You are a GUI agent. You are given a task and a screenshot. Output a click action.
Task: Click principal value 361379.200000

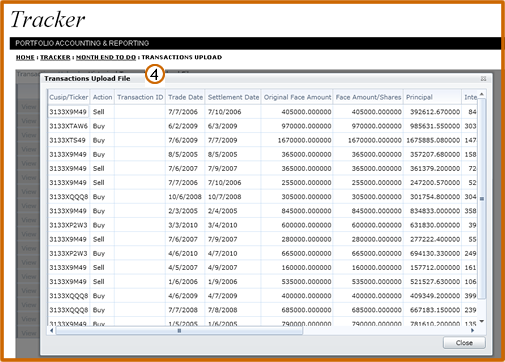click(435, 169)
